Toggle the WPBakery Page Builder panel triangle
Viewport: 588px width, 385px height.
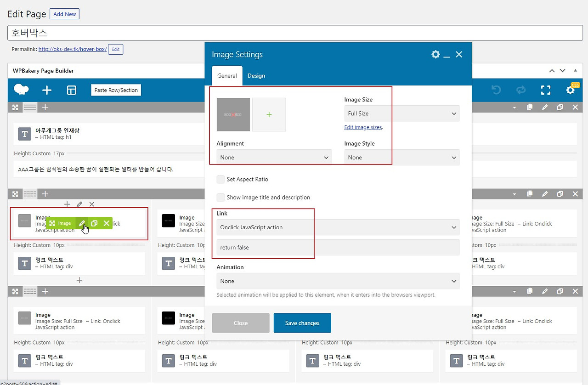point(575,71)
